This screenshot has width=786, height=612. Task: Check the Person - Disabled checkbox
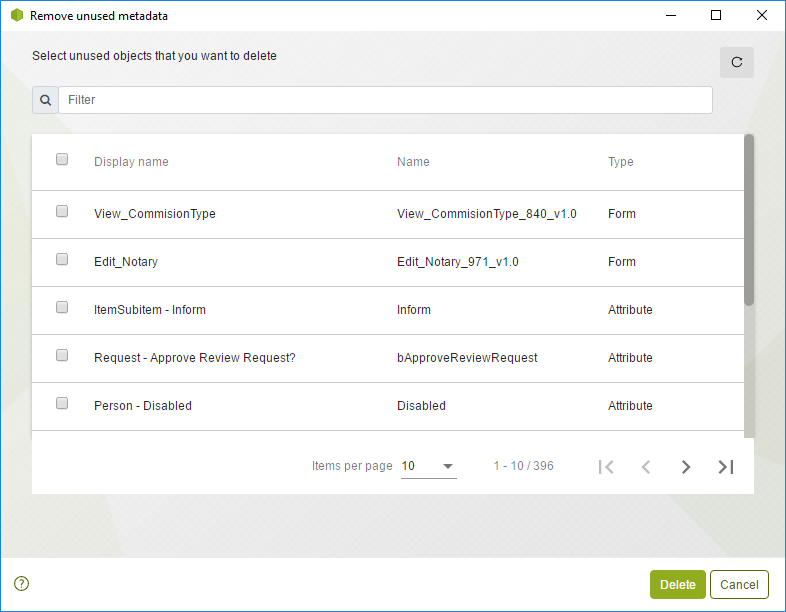[62, 403]
